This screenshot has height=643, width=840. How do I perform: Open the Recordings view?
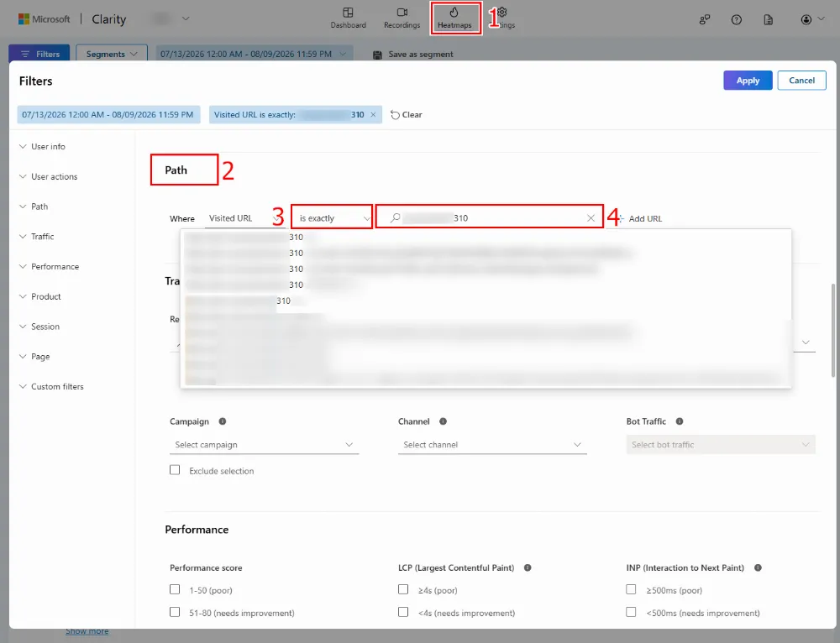click(x=402, y=18)
